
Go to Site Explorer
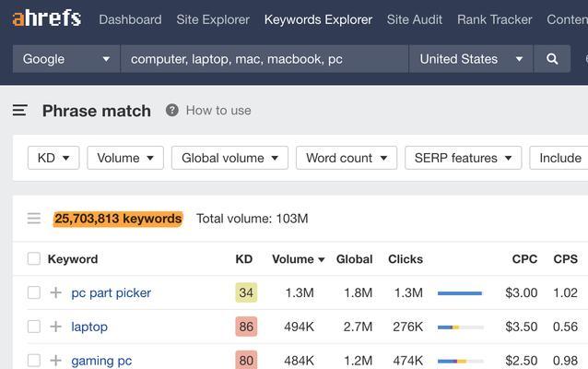[x=213, y=19]
